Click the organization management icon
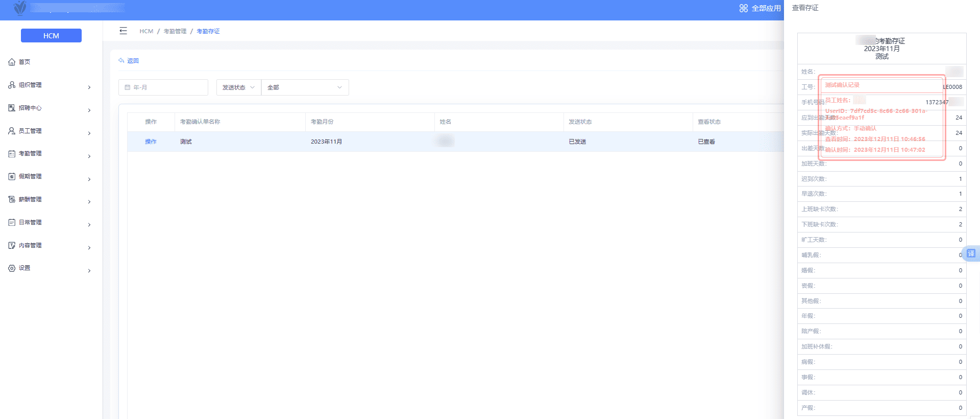The image size is (980, 419). tap(12, 85)
